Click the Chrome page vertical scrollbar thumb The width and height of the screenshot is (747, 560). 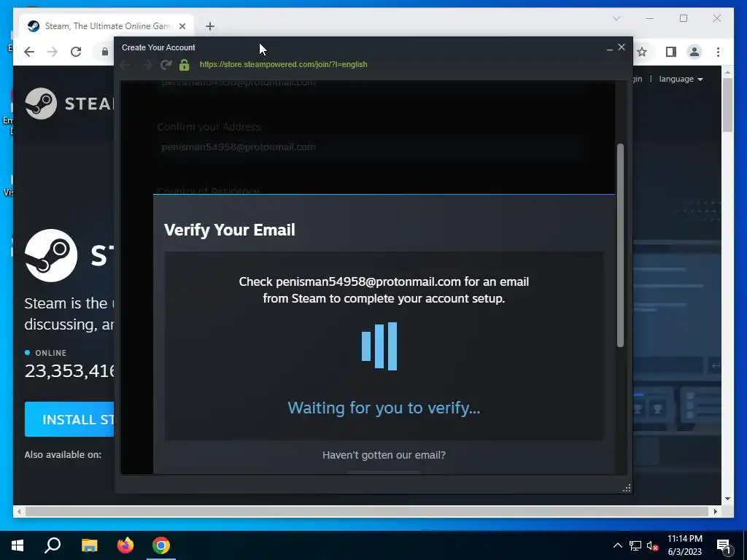point(727,105)
